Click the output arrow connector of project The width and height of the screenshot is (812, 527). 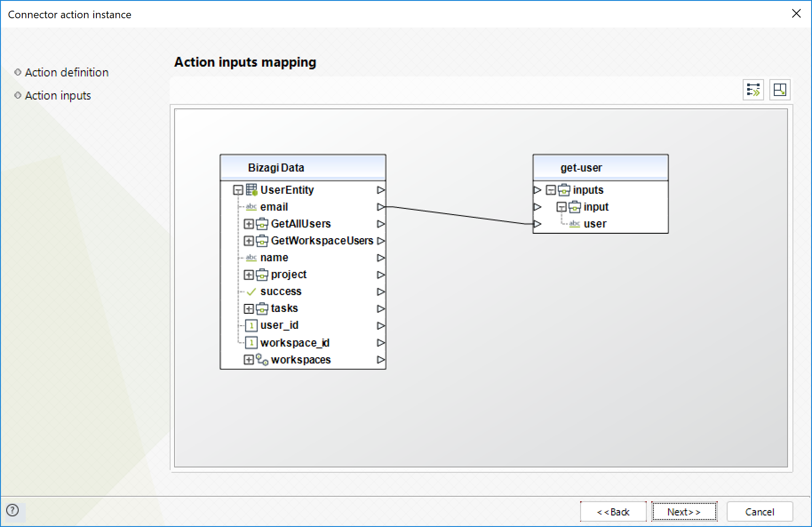(381, 275)
